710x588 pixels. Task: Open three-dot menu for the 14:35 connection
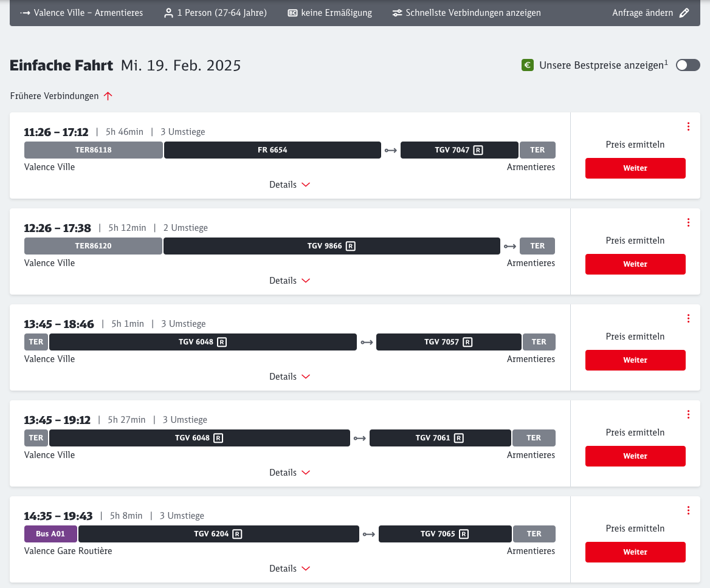(688, 510)
